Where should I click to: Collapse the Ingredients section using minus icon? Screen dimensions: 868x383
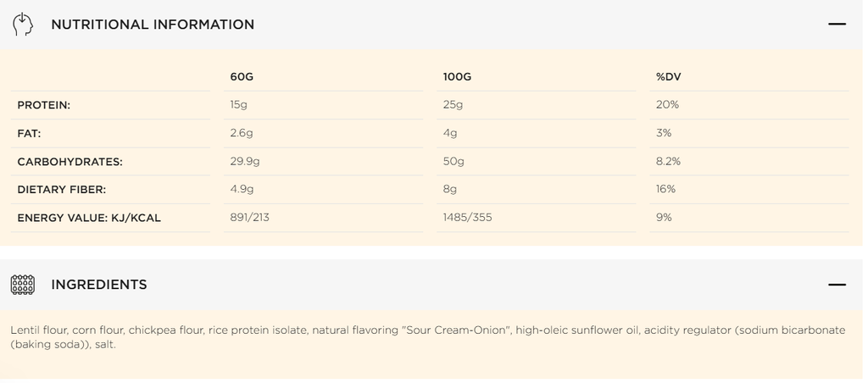[x=837, y=285]
